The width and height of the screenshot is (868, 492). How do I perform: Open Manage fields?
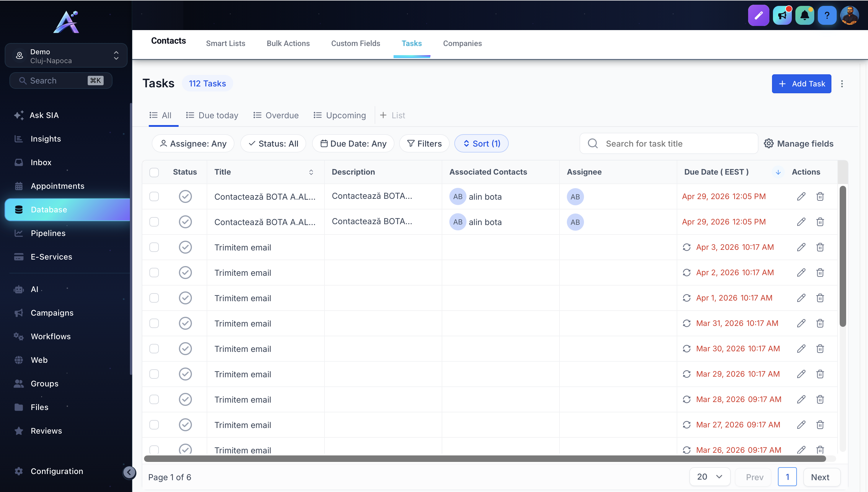(798, 144)
